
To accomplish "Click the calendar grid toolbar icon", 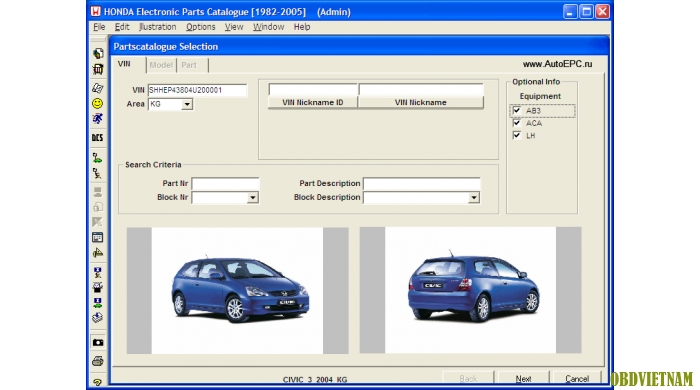I will point(98,237).
